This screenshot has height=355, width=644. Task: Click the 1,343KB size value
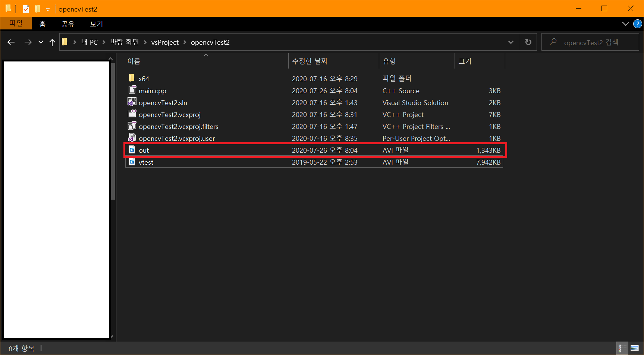[488, 150]
